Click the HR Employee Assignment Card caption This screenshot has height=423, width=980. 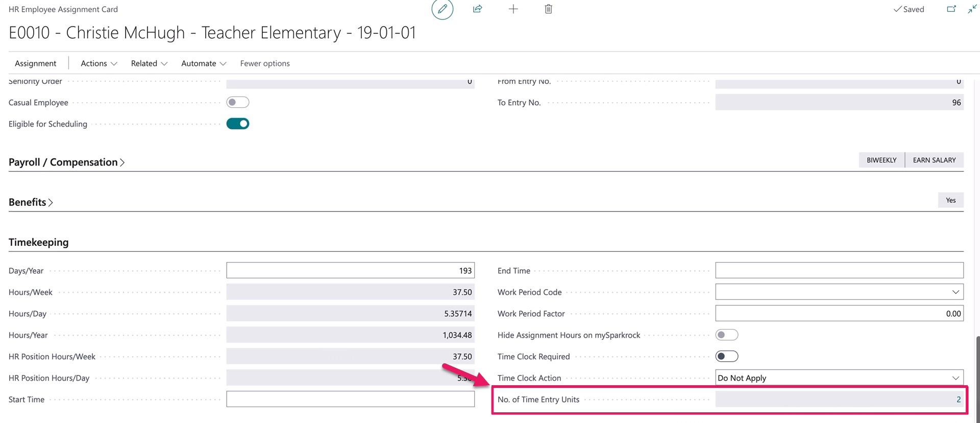coord(63,9)
